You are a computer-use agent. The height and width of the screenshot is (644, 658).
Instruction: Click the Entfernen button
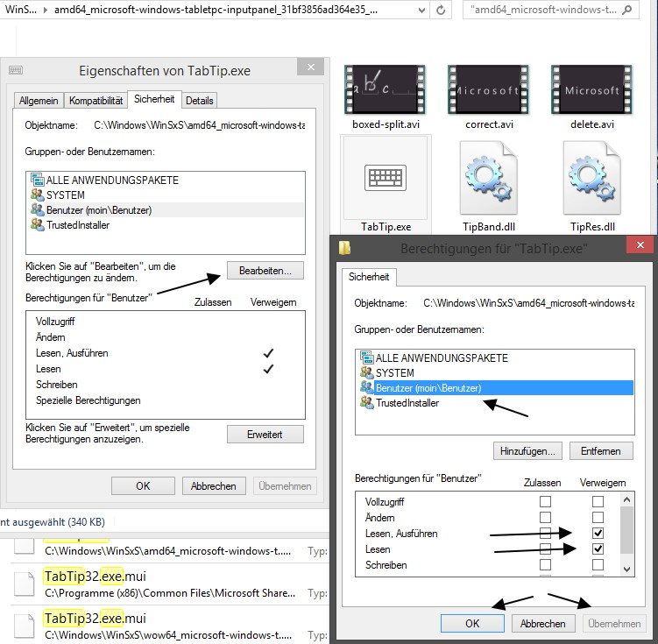tap(601, 451)
